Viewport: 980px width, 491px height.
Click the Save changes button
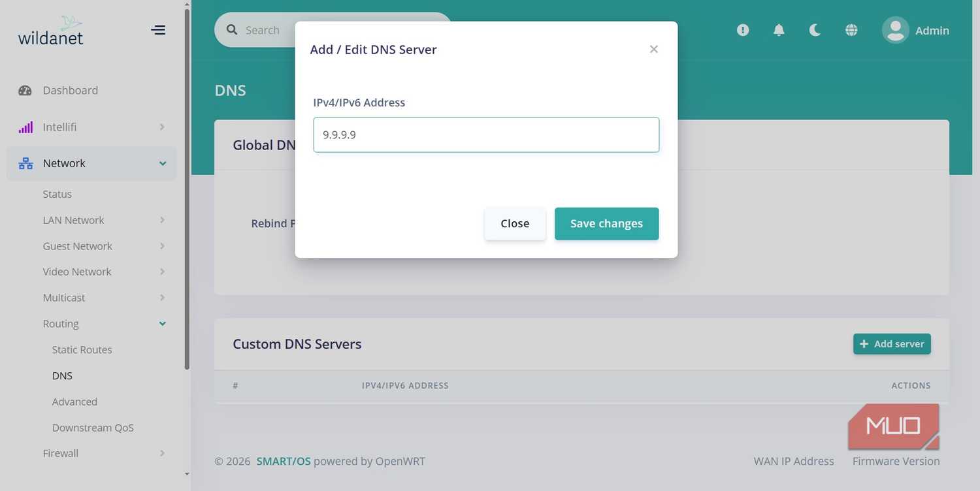pyautogui.click(x=606, y=224)
